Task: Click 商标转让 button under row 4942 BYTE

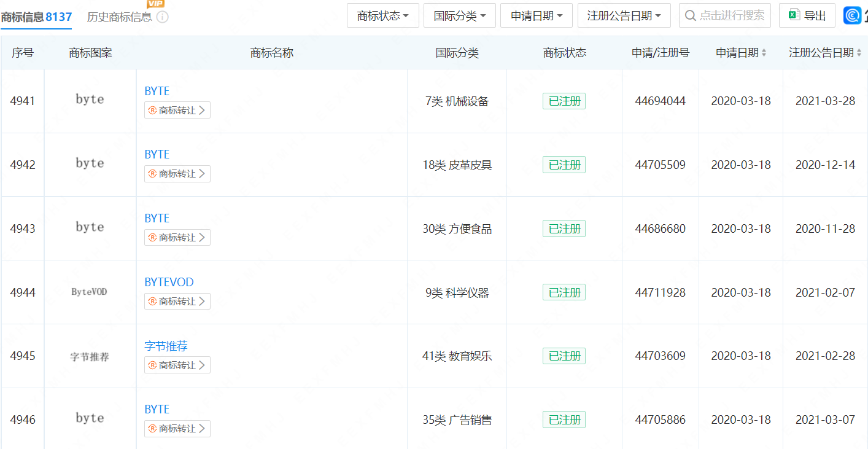Action: pos(177,174)
